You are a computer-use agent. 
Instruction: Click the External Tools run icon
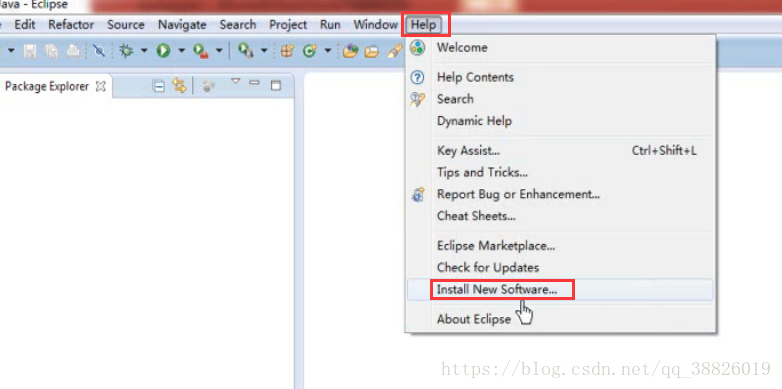coord(245,50)
